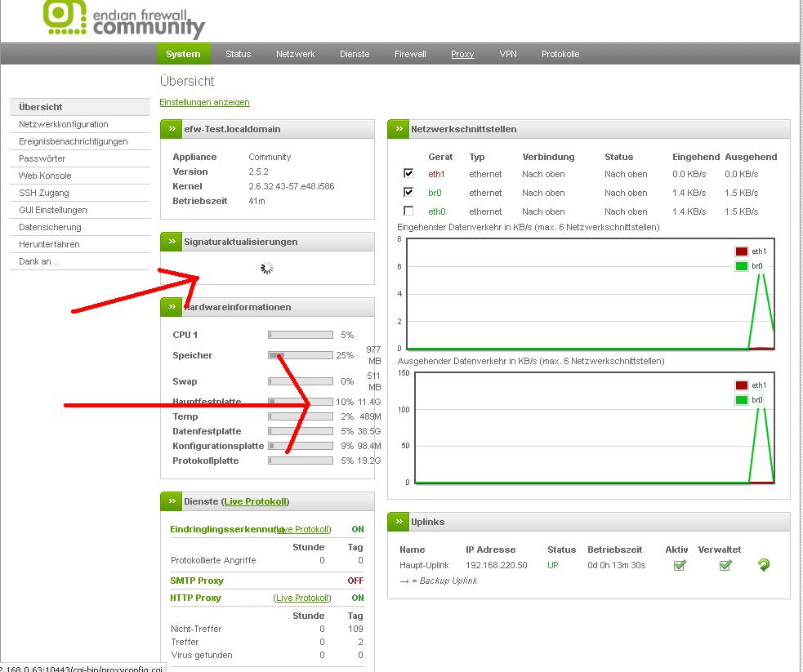Click the Nicht-Treffer Tag value 109
This screenshot has height=672, width=803.
point(355,629)
